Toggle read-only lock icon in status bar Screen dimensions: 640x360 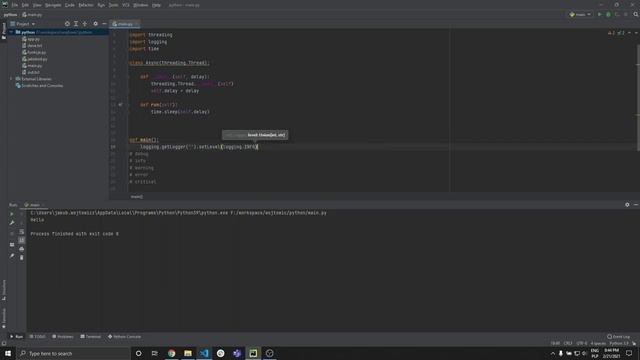pos(634,344)
